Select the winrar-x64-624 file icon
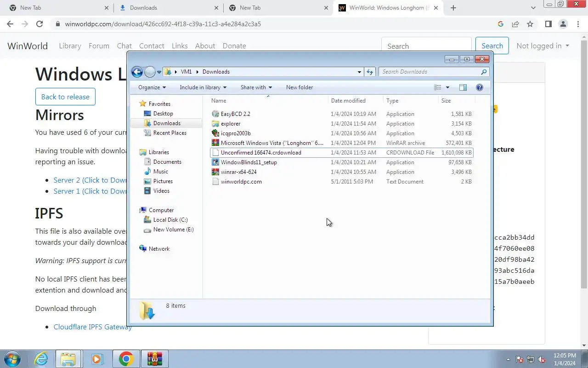This screenshot has height=368, width=588. [215, 172]
